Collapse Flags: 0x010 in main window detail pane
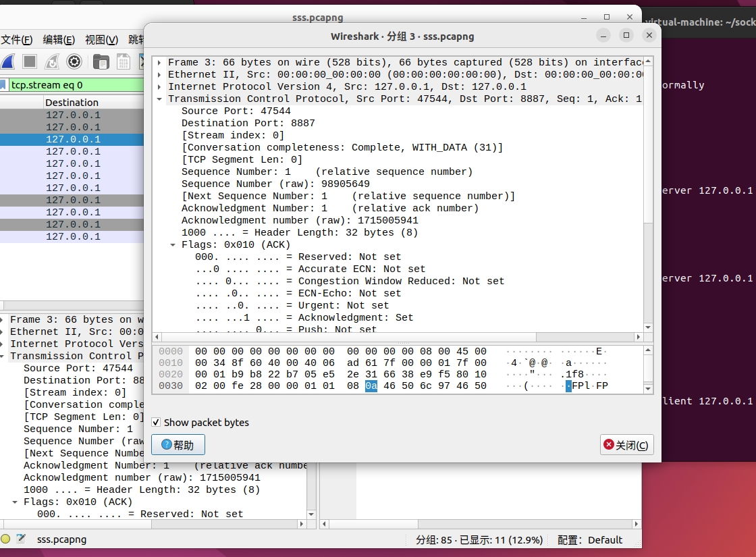Image resolution: width=756 pixels, height=557 pixels. (x=15, y=502)
